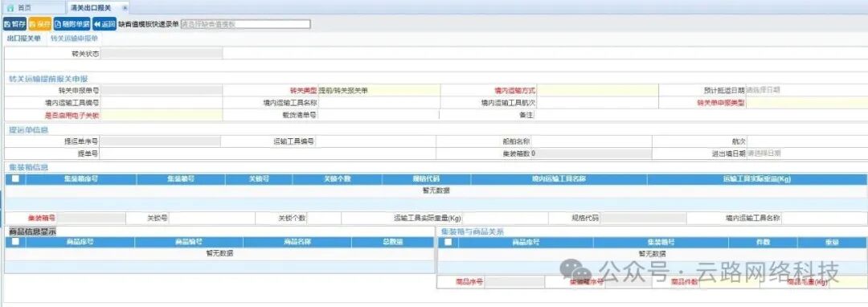The image size is (868, 307).
Task: Click the 关锁号 column header
Action: click(x=259, y=178)
